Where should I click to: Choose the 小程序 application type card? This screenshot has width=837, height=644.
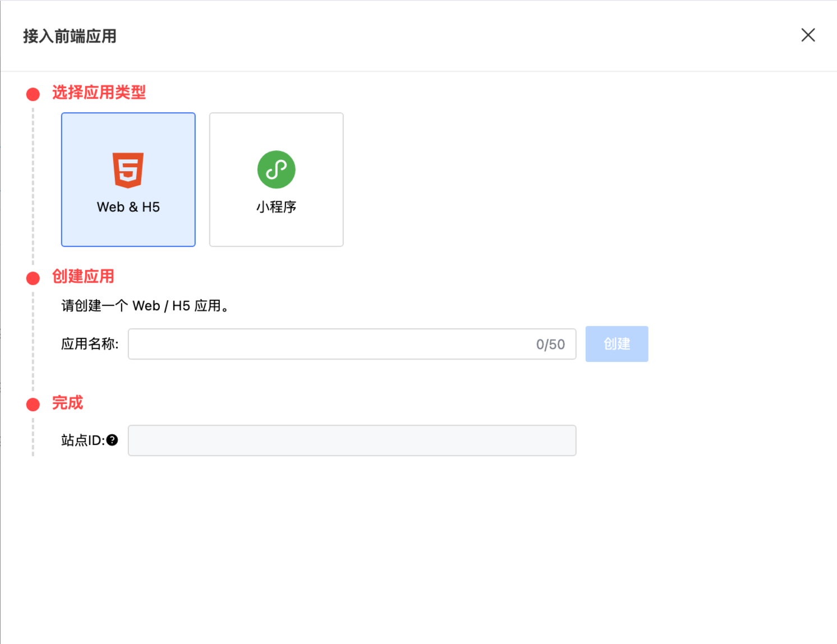[277, 180]
